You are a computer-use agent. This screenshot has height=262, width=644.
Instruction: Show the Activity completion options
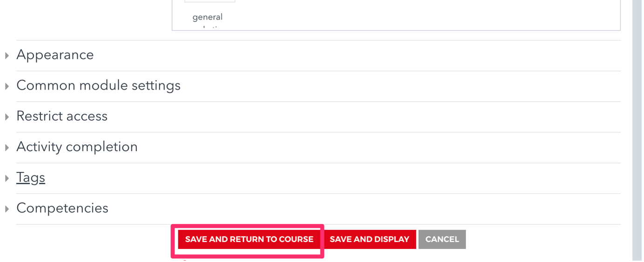pos(77,147)
